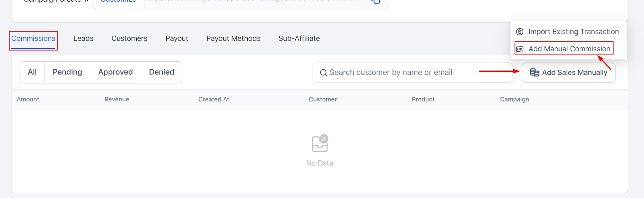Screen dimensions: 644x198
Task: Click the cash icon beside Add Manual Commission
Action: [520, 49]
